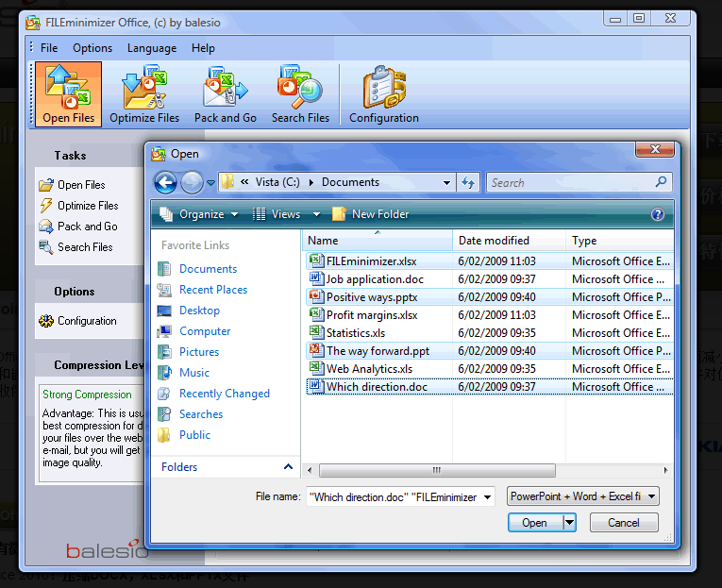The height and width of the screenshot is (588, 722).
Task: Expand the Folders pane chevron
Action: point(288,467)
